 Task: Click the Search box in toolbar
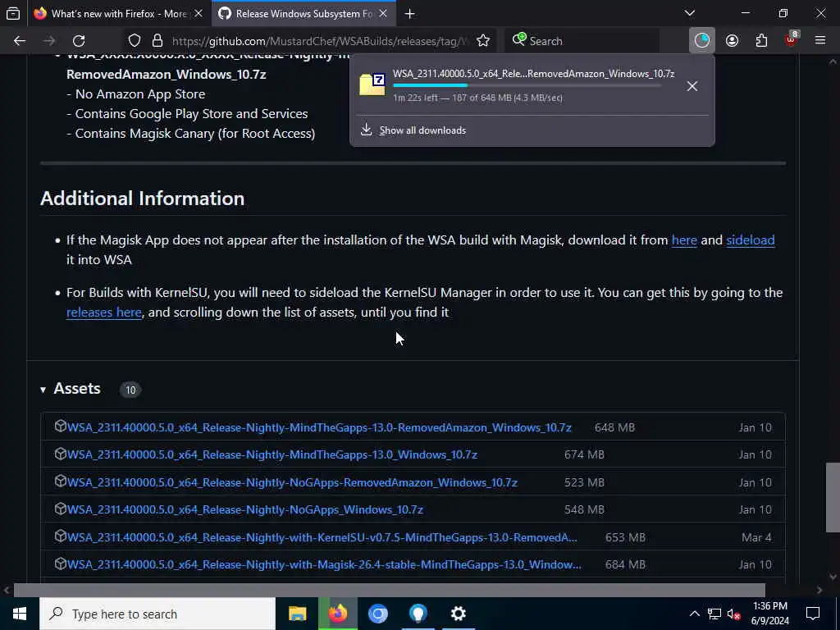tap(582, 41)
